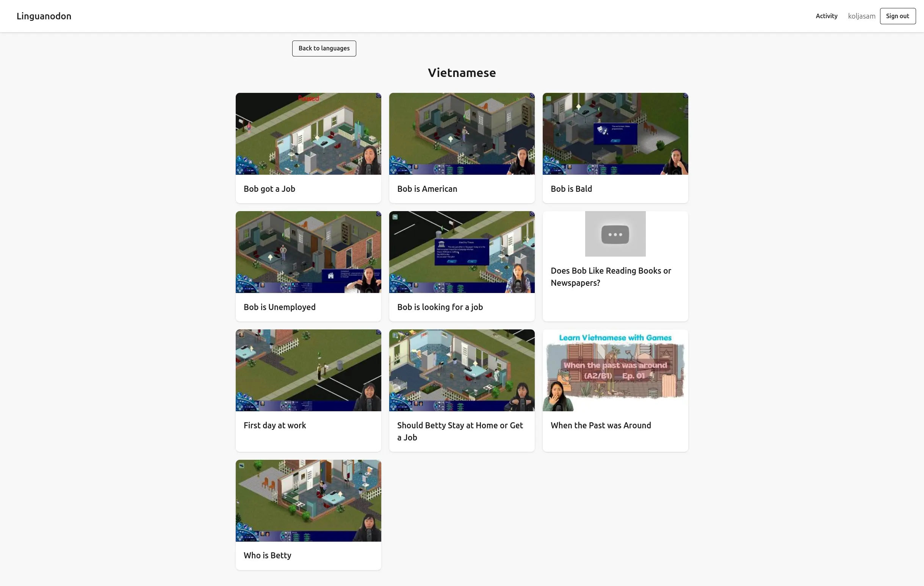Open the When the Past was Around thumbnail
Viewport: 924px width, 586px height.
(x=615, y=370)
